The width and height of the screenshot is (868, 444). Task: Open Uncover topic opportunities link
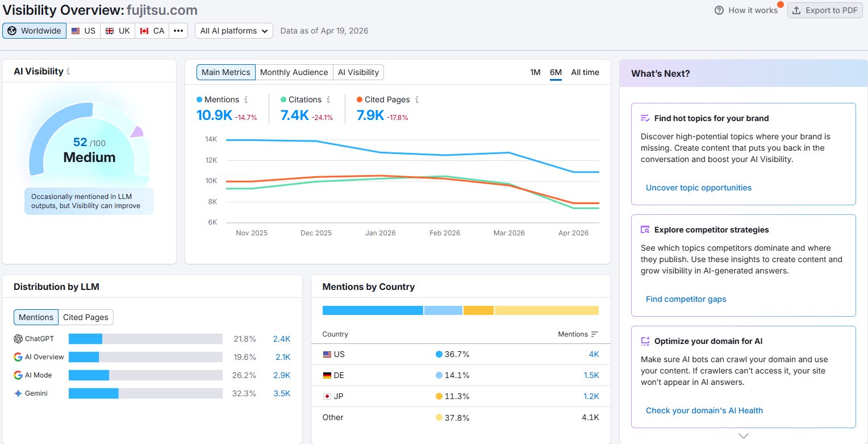coord(699,188)
